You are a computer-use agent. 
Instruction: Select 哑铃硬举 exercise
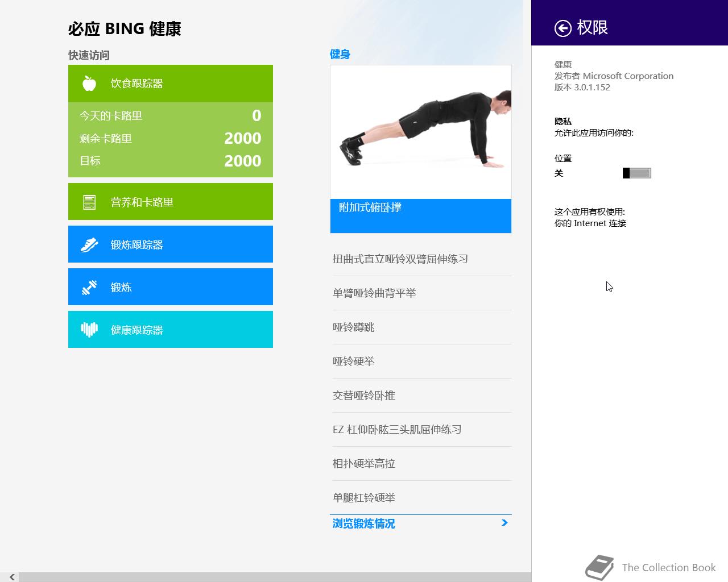[x=421, y=361]
